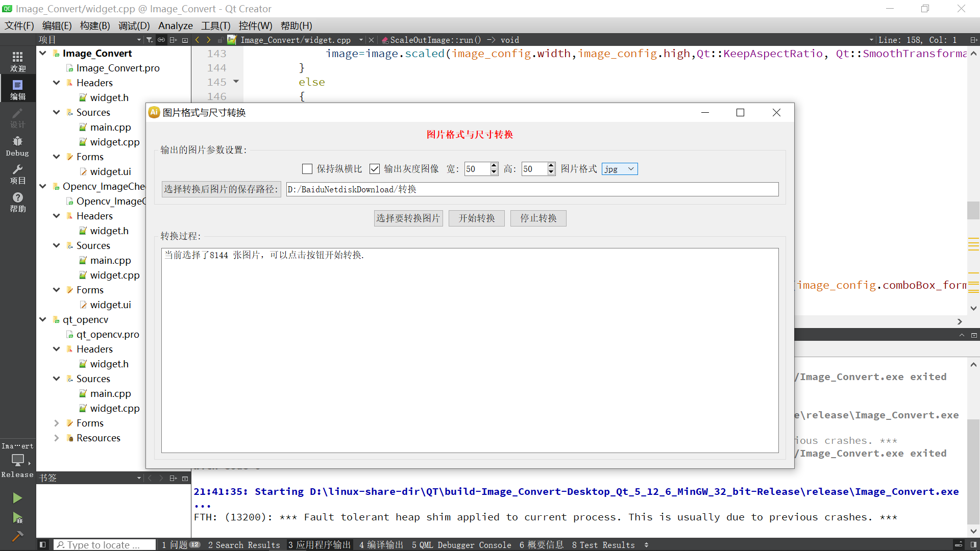Click the Help mode question icon
The image size is (980, 551).
17,202
